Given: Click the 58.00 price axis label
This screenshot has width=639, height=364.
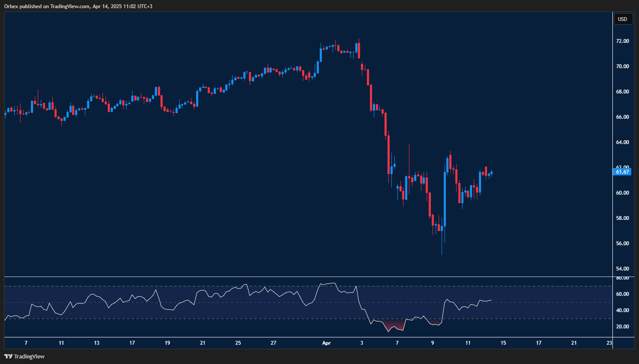Looking at the screenshot, I should pyautogui.click(x=622, y=218).
